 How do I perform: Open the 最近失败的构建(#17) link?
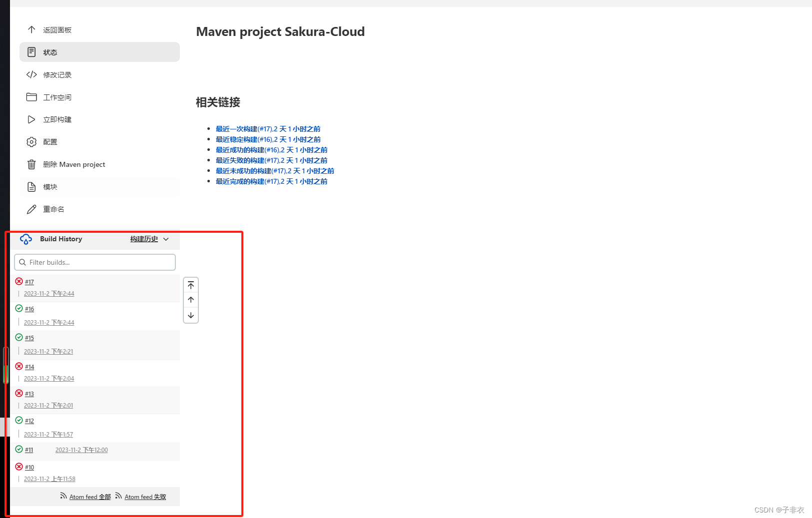(271, 160)
